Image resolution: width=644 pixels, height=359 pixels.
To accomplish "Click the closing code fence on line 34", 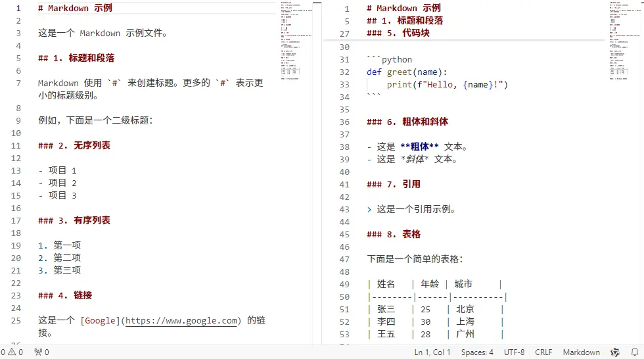I will (373, 95).
